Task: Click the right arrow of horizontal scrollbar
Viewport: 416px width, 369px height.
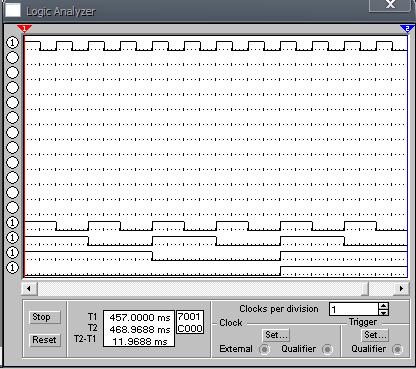Action: coord(401,288)
